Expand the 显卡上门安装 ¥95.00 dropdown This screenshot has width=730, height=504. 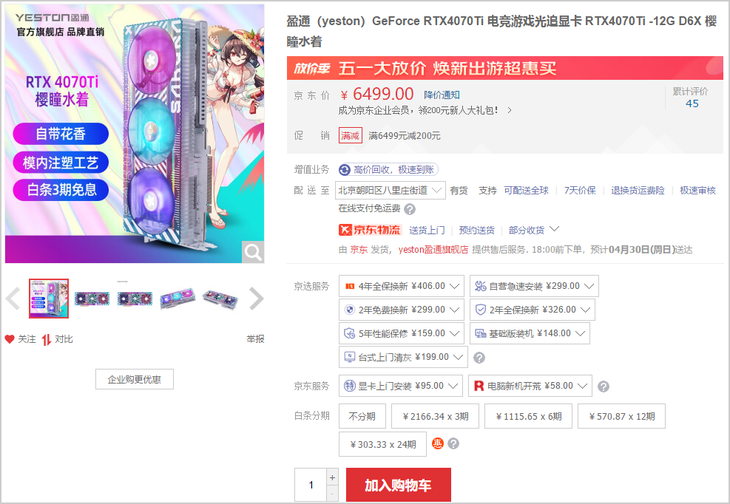pos(401,386)
